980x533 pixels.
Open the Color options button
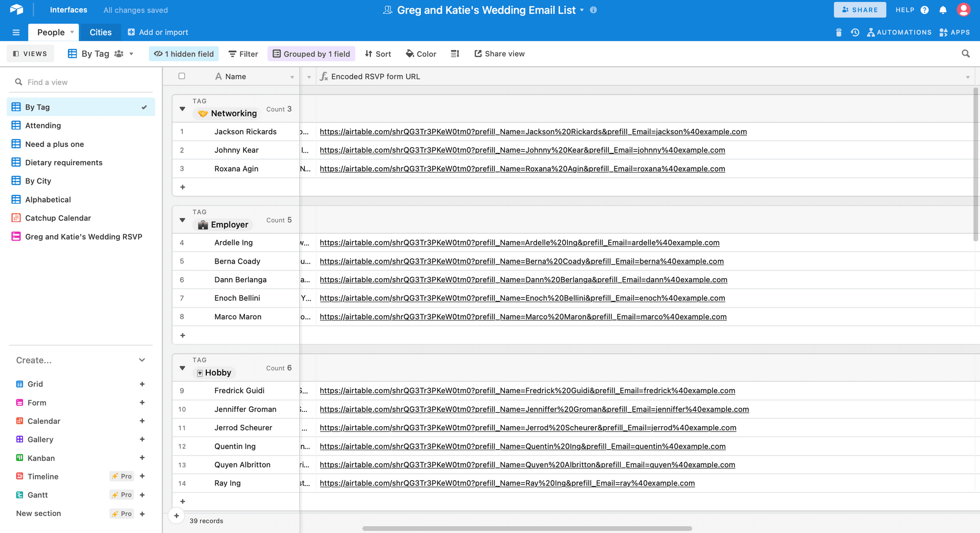coord(421,54)
